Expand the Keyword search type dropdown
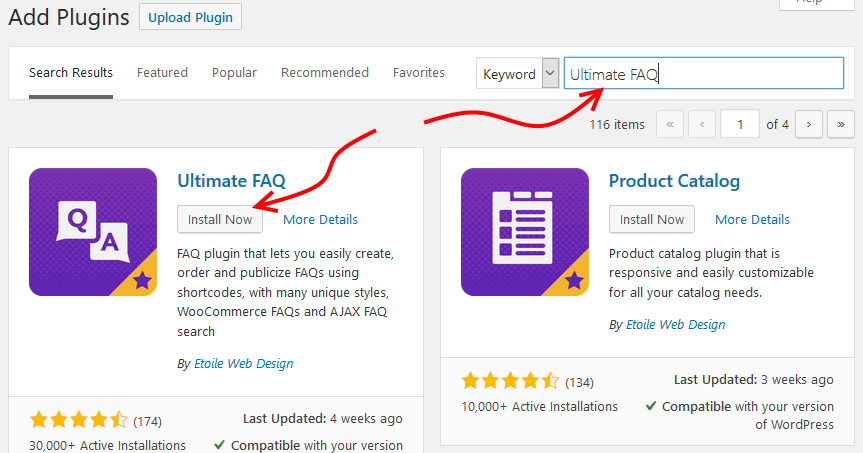Image resolution: width=863 pixels, height=453 pixels. [517, 74]
